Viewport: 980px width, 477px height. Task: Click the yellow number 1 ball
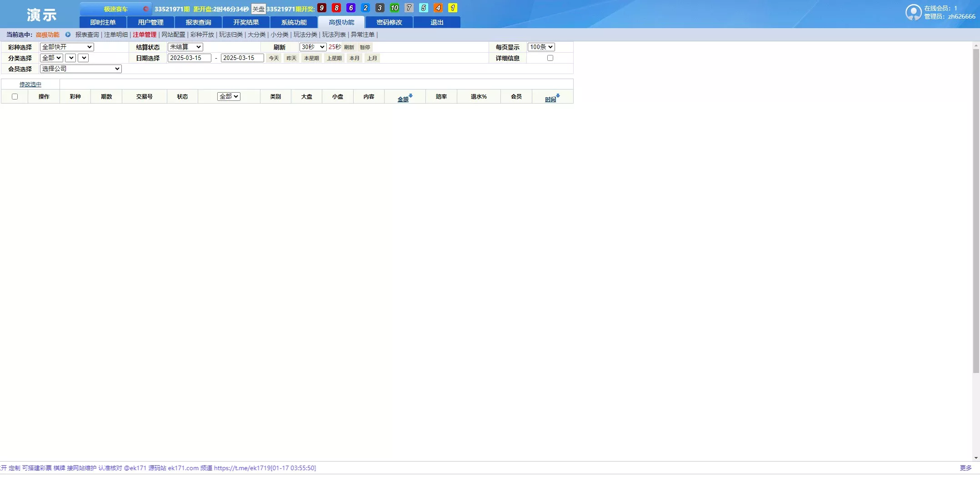(x=452, y=8)
